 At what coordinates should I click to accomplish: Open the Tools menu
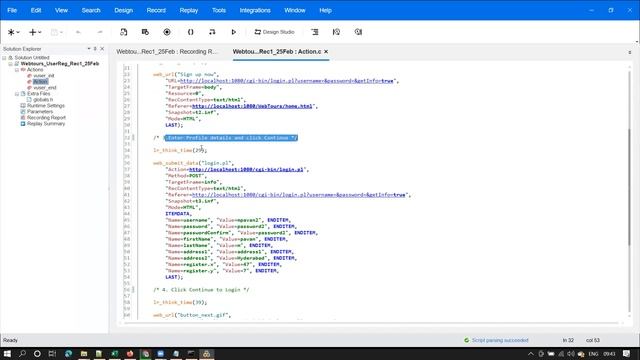tap(219, 10)
